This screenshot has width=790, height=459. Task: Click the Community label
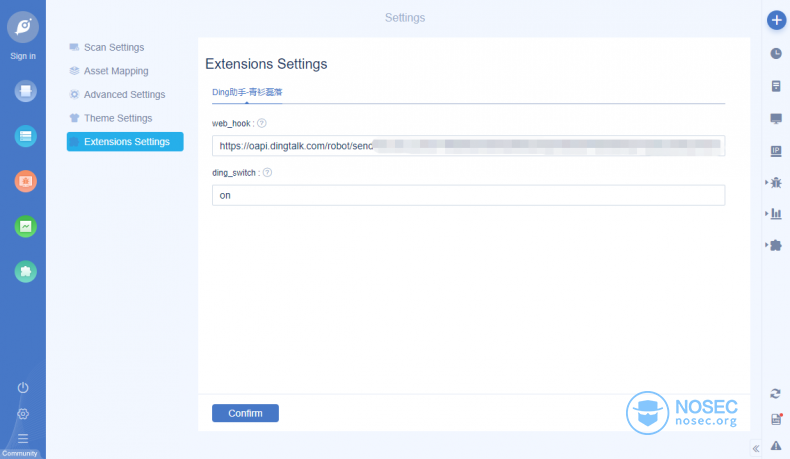[x=20, y=453]
